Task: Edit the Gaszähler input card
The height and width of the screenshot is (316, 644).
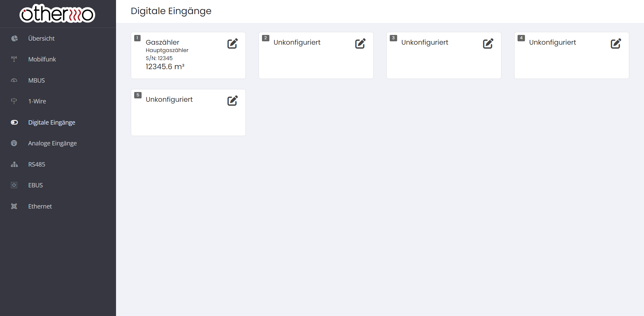Action: coord(232,44)
